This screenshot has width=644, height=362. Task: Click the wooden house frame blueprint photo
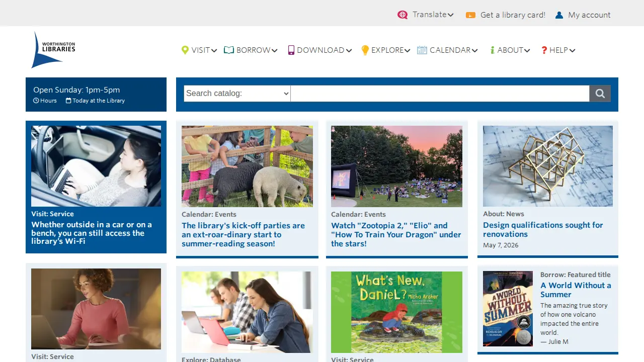point(548,166)
